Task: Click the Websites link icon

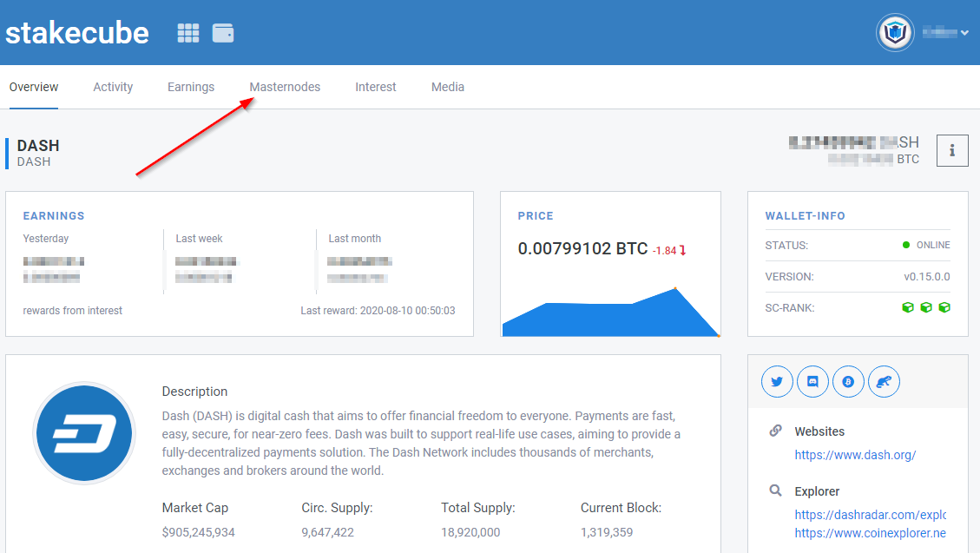Action: click(776, 431)
